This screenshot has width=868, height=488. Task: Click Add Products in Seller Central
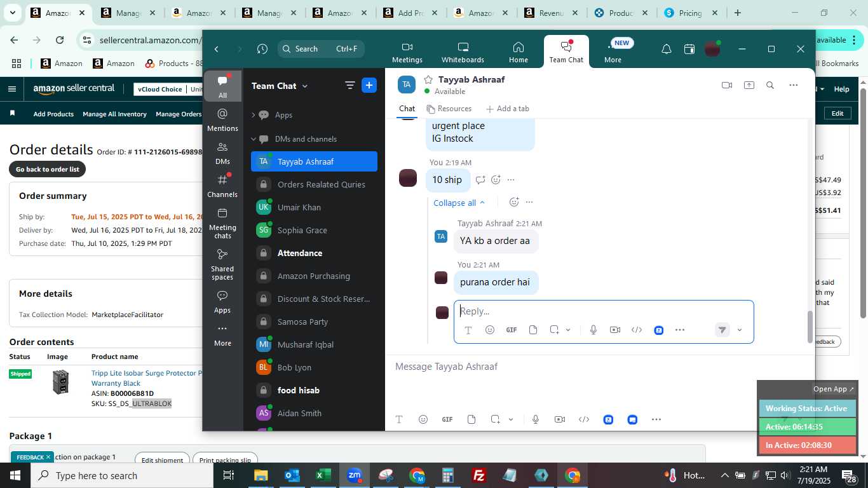tap(53, 114)
